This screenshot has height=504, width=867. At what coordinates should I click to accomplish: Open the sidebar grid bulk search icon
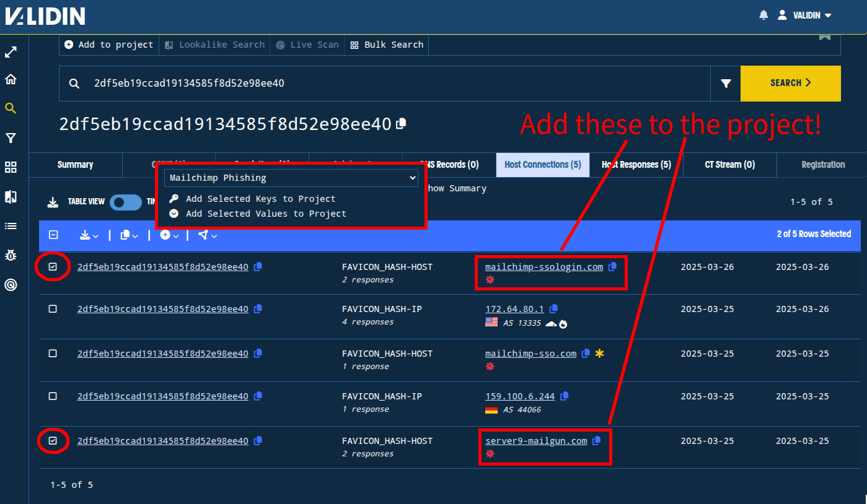point(11,167)
